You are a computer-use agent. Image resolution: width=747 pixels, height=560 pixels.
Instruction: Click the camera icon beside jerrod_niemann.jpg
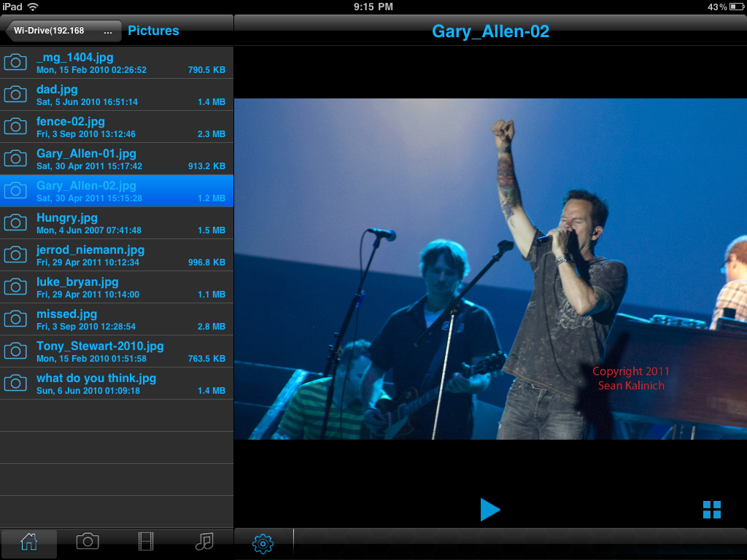coord(15,254)
